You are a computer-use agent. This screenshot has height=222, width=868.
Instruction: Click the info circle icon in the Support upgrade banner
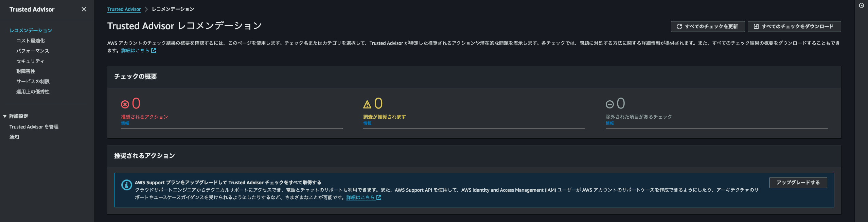[x=126, y=185]
